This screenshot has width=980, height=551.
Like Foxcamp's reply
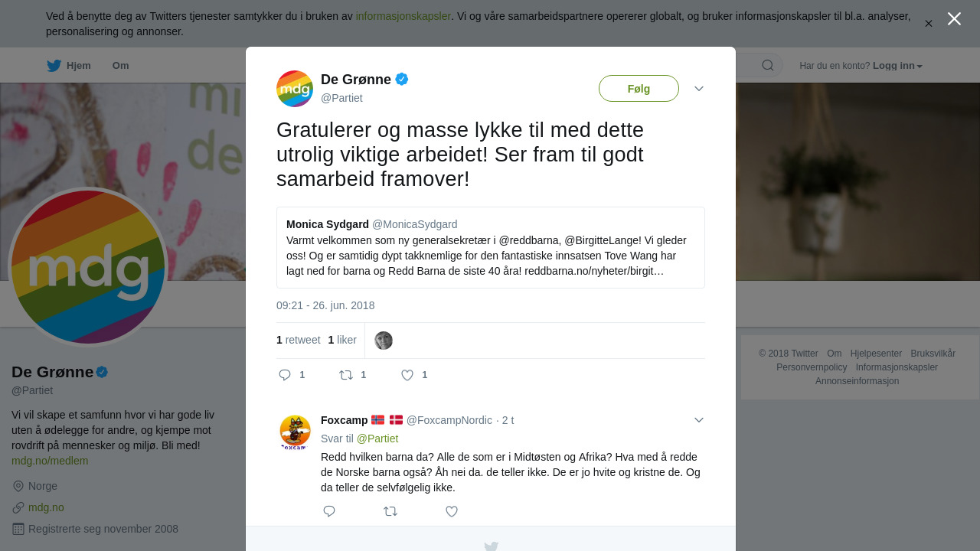tap(452, 511)
